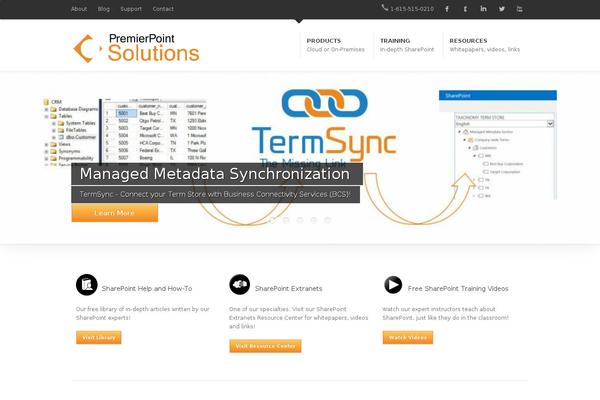Click the Managed Metadata Synchronization slide title

pyautogui.click(x=217, y=174)
